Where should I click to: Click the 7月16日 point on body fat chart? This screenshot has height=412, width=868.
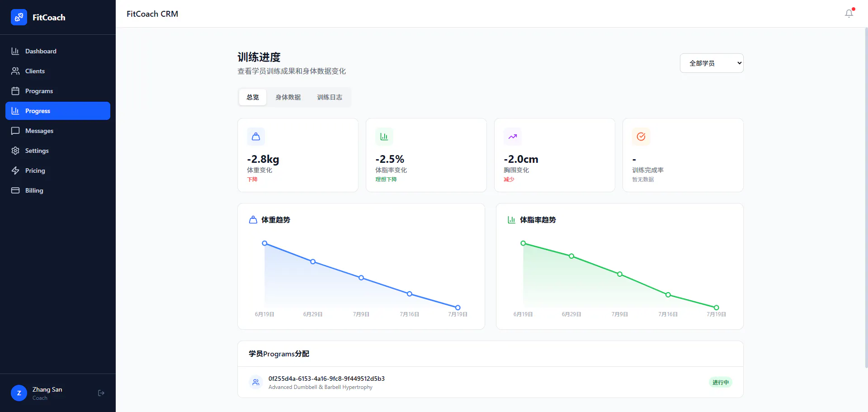pyautogui.click(x=668, y=295)
